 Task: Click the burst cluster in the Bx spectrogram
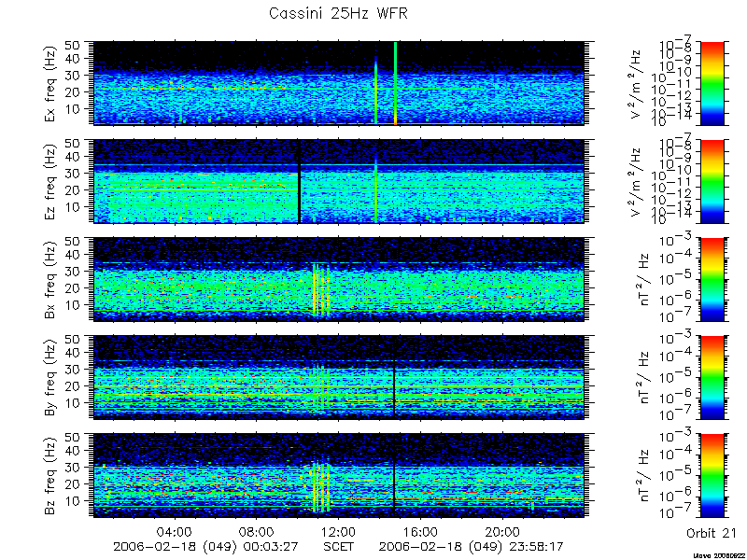click(321, 289)
